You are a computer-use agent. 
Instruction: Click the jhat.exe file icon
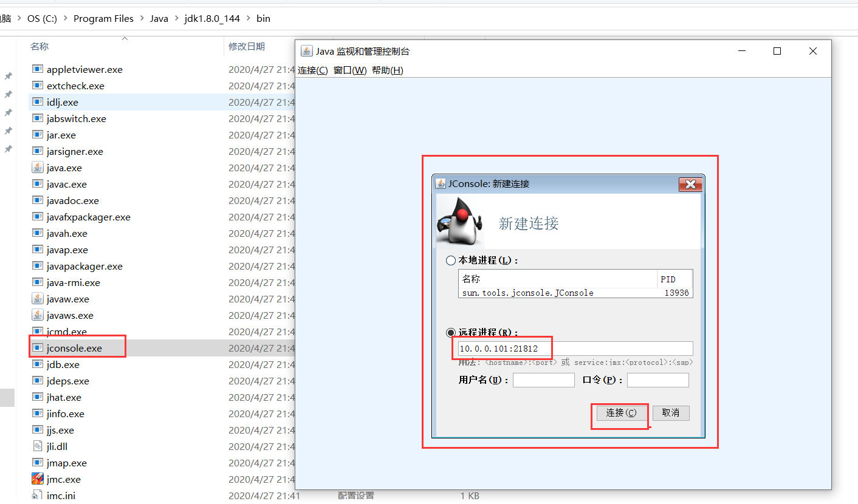coord(38,397)
